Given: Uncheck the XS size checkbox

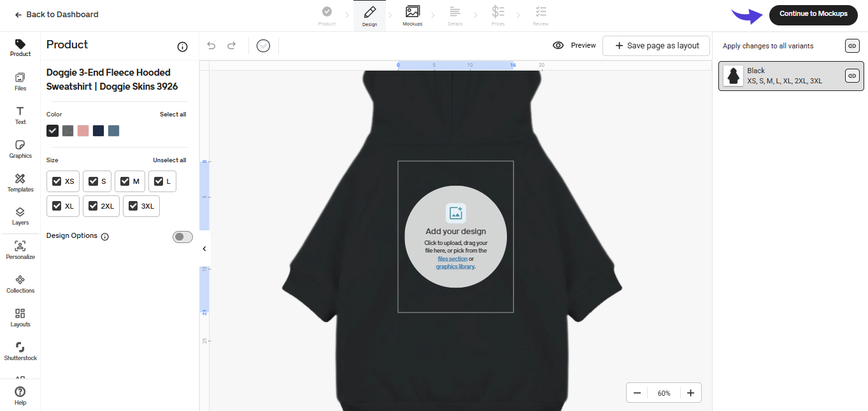Looking at the screenshot, I should [x=57, y=181].
